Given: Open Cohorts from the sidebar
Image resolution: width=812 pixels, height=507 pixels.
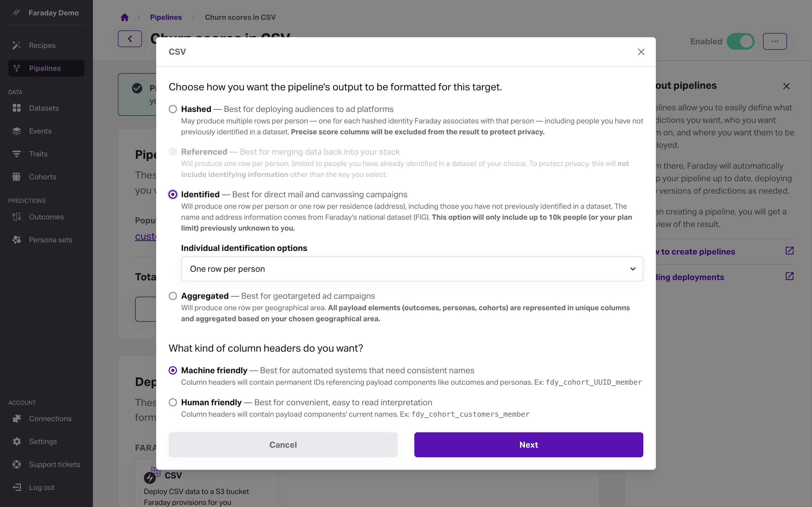Looking at the screenshot, I should tap(43, 177).
